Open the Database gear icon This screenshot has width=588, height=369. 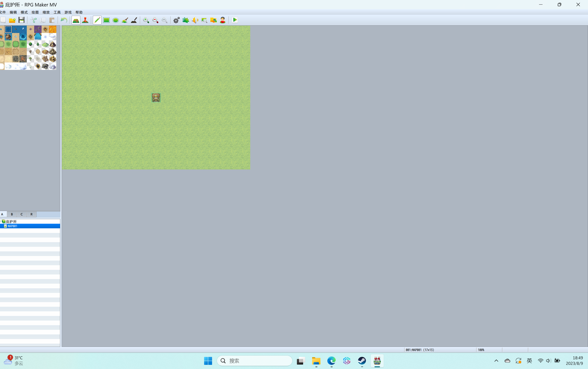tap(177, 20)
